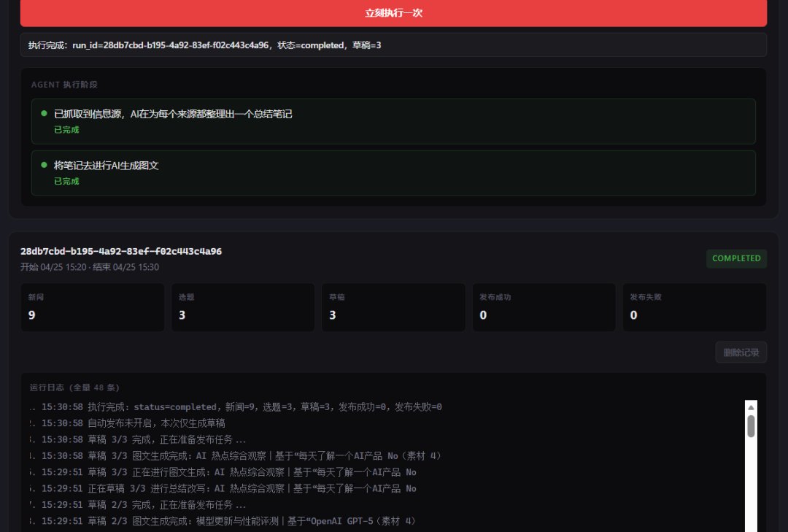This screenshot has width=788, height=532.
Task: Expand the run record 28db7cbd heading
Action: [121, 251]
